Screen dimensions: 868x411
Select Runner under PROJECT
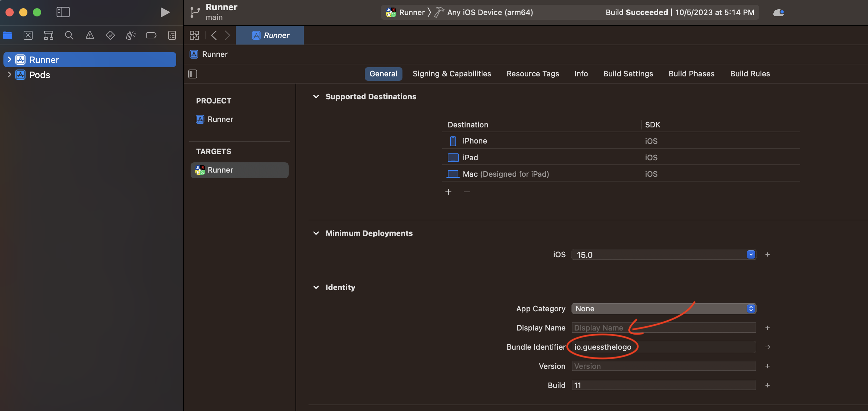point(239,119)
